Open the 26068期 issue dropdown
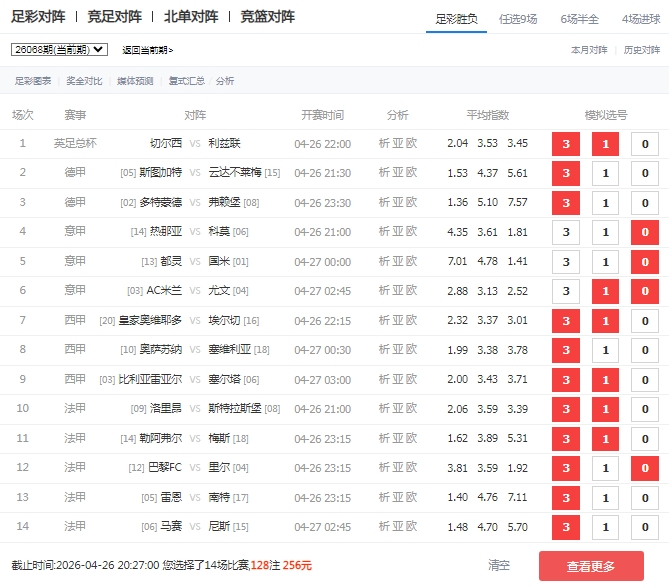This screenshot has width=669, height=588. (59, 49)
